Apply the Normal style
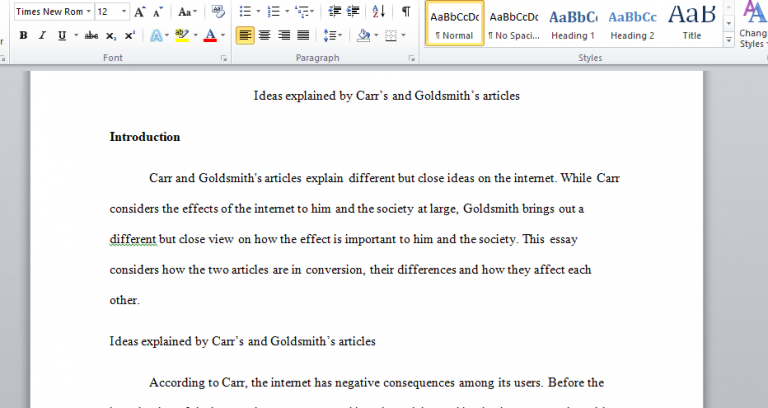 (455, 24)
